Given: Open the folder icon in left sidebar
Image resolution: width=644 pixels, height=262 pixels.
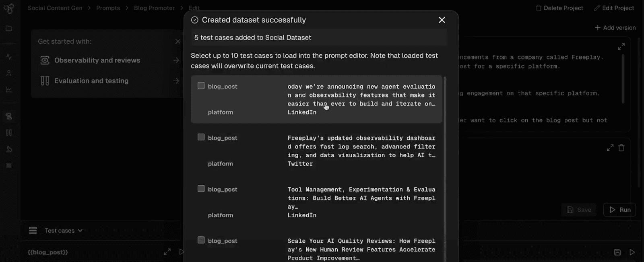Looking at the screenshot, I should (9, 29).
